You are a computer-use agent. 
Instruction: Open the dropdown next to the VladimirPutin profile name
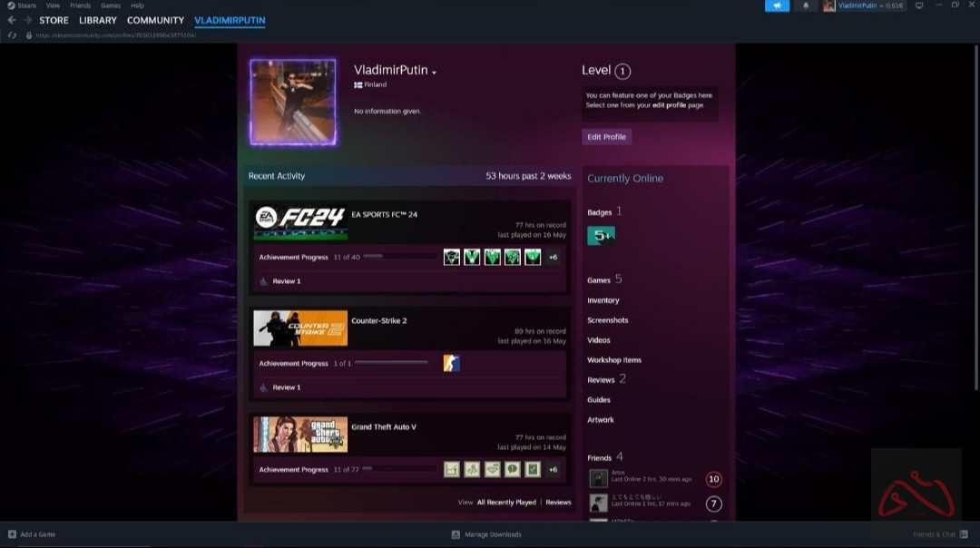point(435,70)
